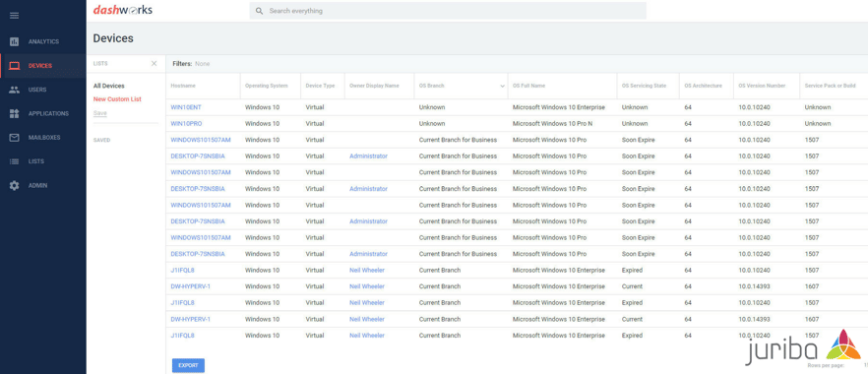The width and height of the screenshot is (868, 374).
Task: Sort by OS Version Number header
Action: click(762, 87)
